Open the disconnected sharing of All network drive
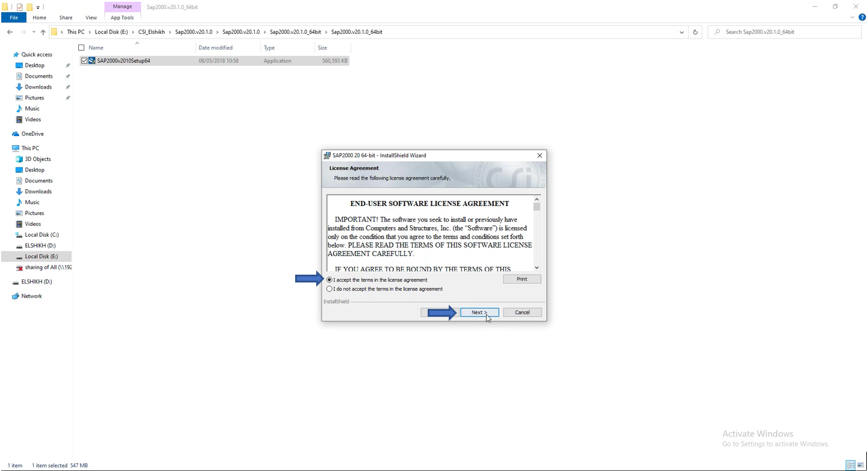868x471 pixels. 19,267
